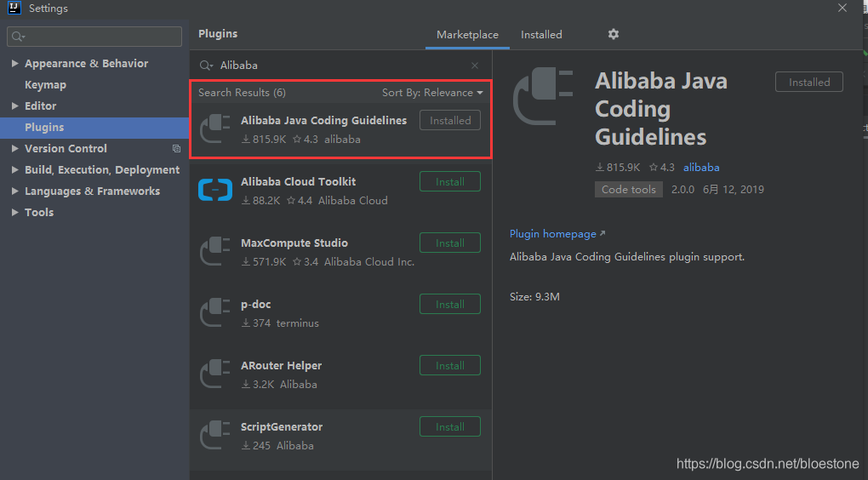
Task: Select Alibaba Java Coding Guidelines list title
Action: pos(324,120)
